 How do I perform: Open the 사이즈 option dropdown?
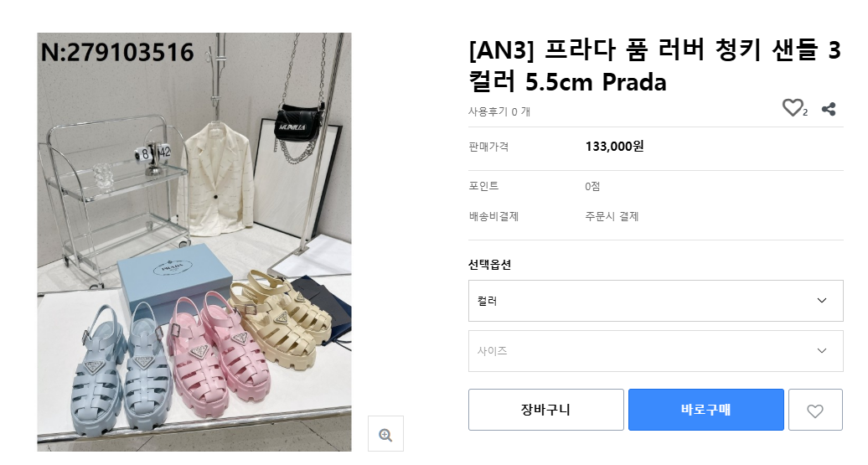[x=655, y=351]
